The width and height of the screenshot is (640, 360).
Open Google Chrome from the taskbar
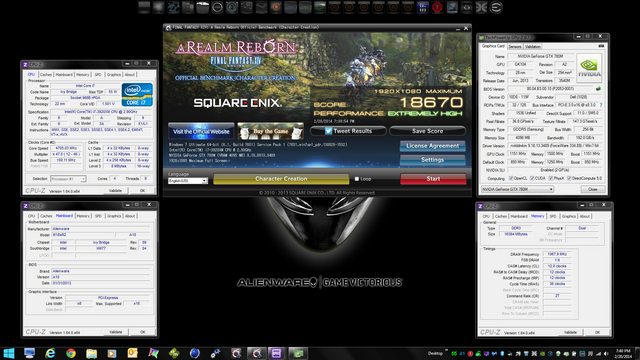71,353
